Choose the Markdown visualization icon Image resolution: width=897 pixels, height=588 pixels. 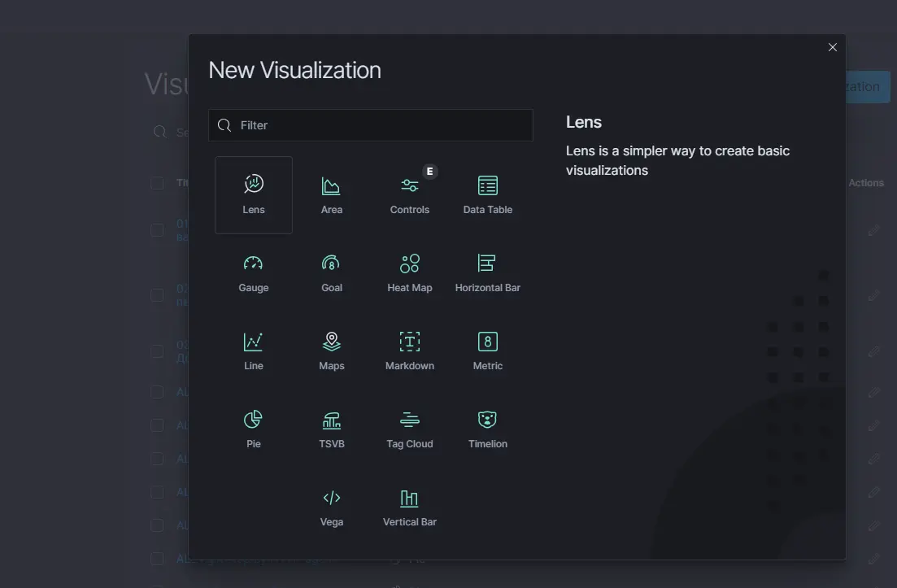pos(410,351)
